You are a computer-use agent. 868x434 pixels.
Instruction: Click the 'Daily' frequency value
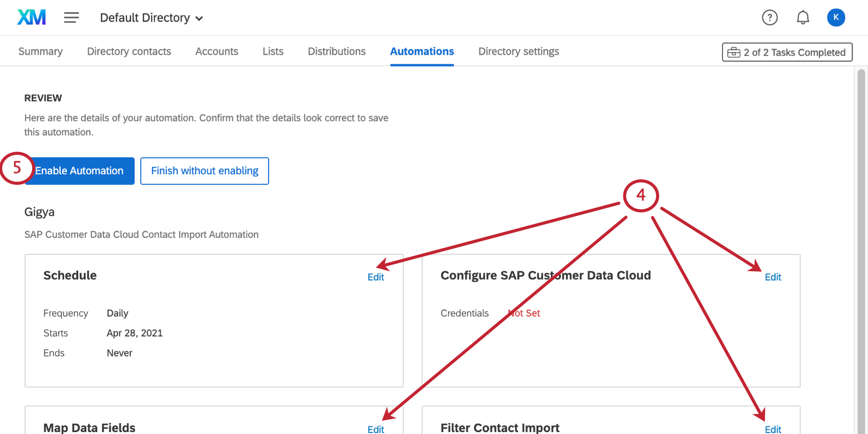pyautogui.click(x=117, y=313)
